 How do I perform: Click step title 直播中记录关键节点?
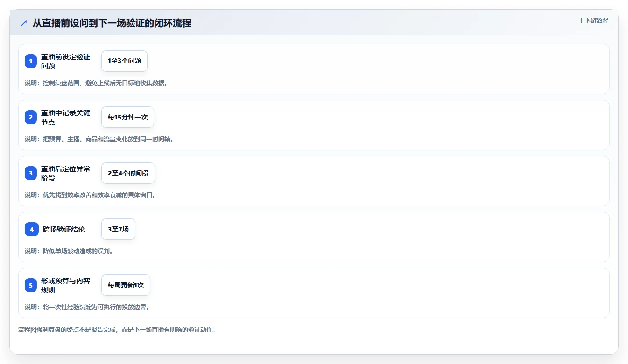tap(65, 117)
